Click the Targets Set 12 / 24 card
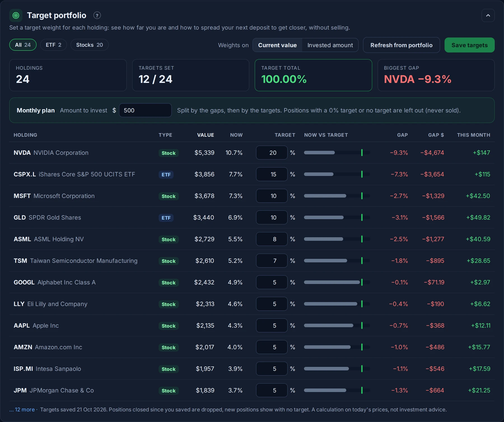The width and height of the screenshot is (504, 422). tap(191, 75)
